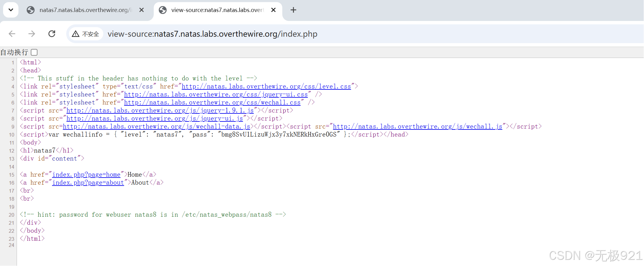Image resolution: width=644 pixels, height=266 pixels.
Task: Open the js/wechall.js link
Action: coord(417,127)
